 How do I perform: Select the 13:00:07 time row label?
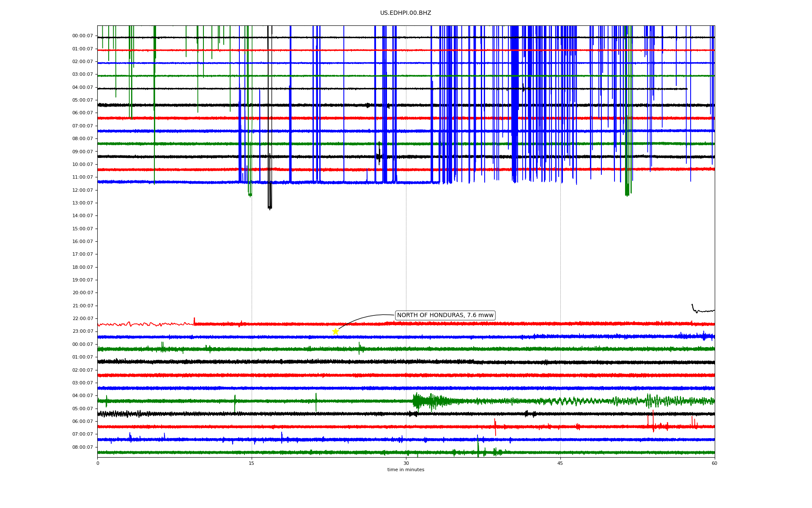82,203
